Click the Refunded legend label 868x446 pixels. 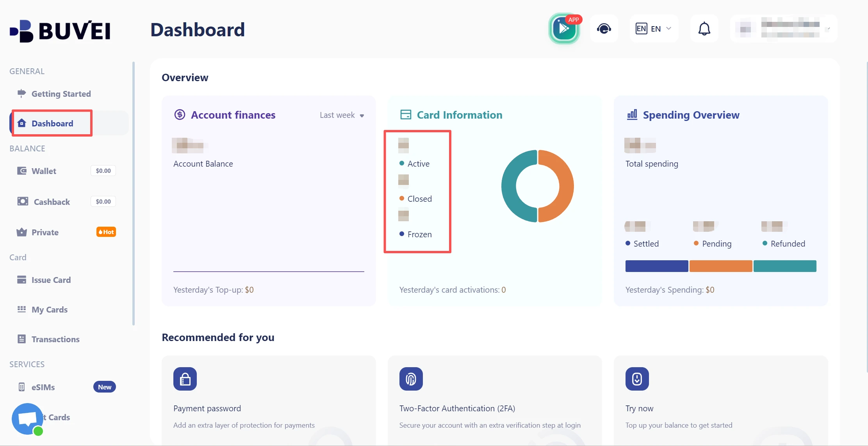pyautogui.click(x=788, y=243)
